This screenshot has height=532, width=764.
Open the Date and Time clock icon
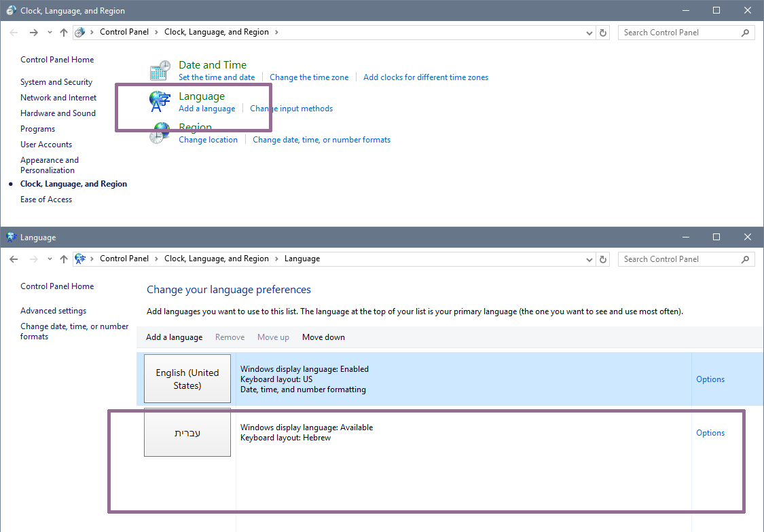pos(160,71)
